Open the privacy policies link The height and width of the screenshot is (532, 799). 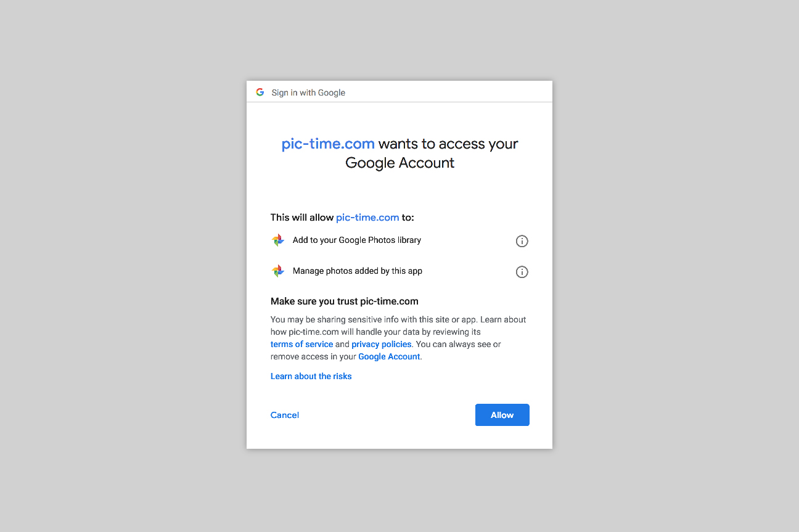pos(381,344)
